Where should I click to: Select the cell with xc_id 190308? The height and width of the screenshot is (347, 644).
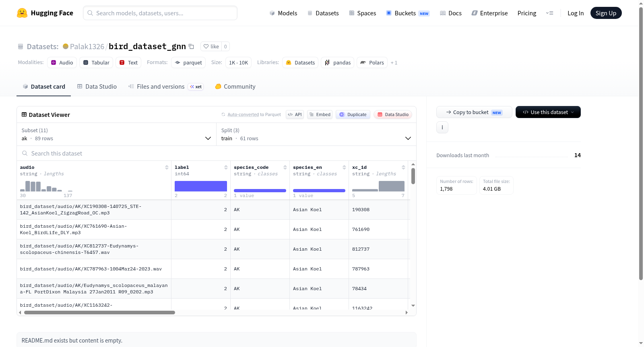[x=378, y=210]
